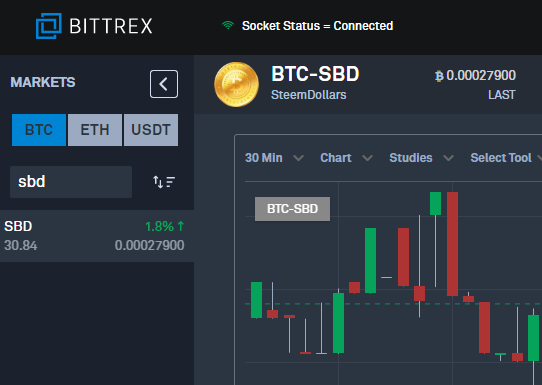Switch to the BTC markets tab

pyautogui.click(x=39, y=130)
